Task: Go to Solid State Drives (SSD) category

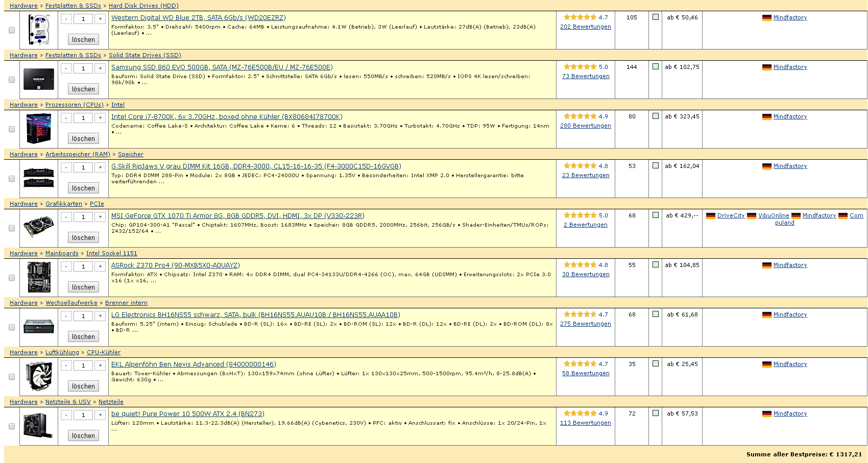Action: point(145,55)
